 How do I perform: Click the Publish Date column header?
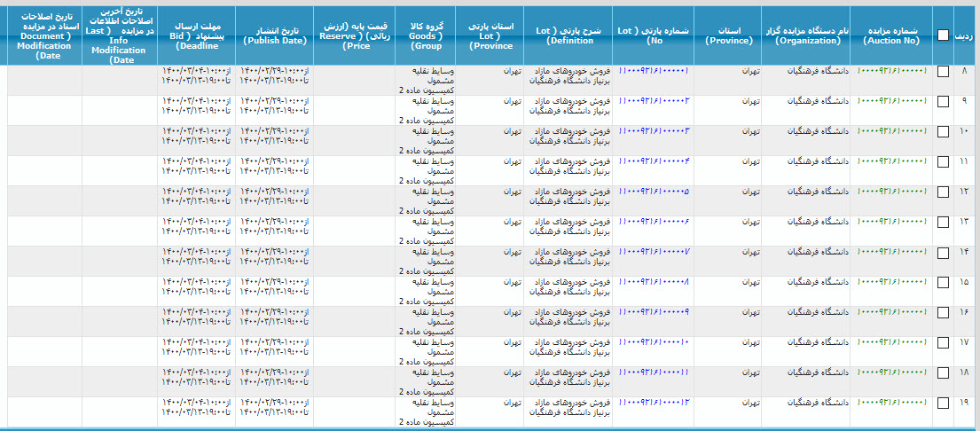click(x=274, y=35)
